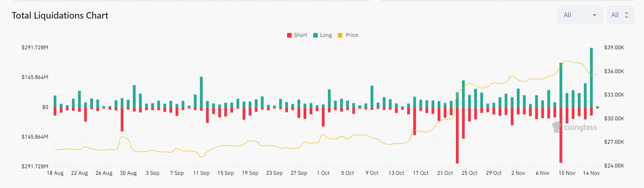
Task: Click the up-down chevrons in the second All selector
Action: pos(626,15)
